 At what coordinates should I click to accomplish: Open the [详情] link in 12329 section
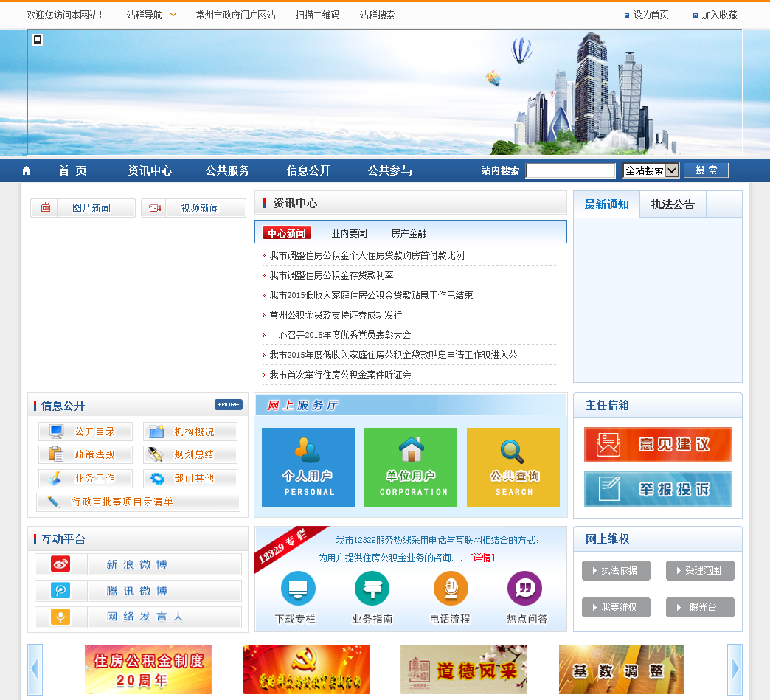coord(482,558)
